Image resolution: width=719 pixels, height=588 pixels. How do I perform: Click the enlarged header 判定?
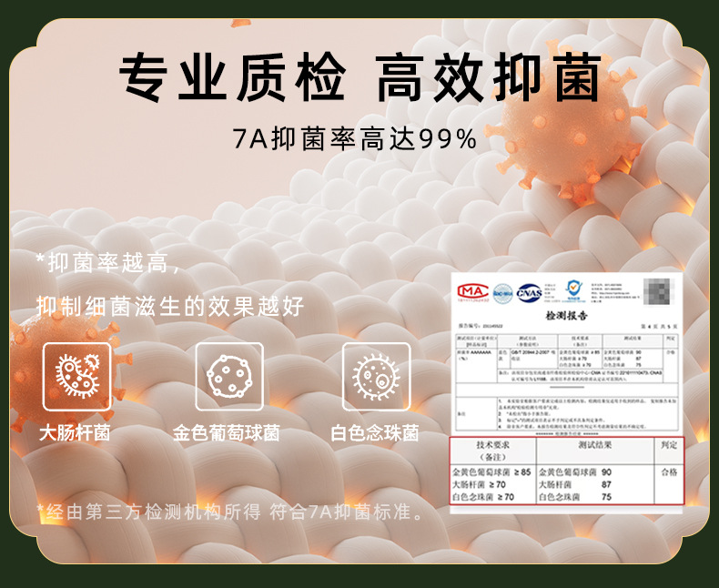(x=669, y=445)
